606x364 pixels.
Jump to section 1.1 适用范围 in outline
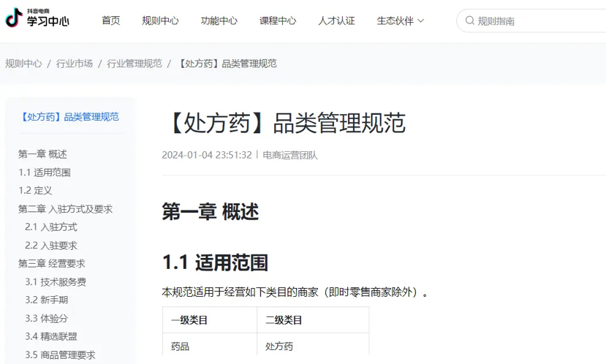[45, 172]
